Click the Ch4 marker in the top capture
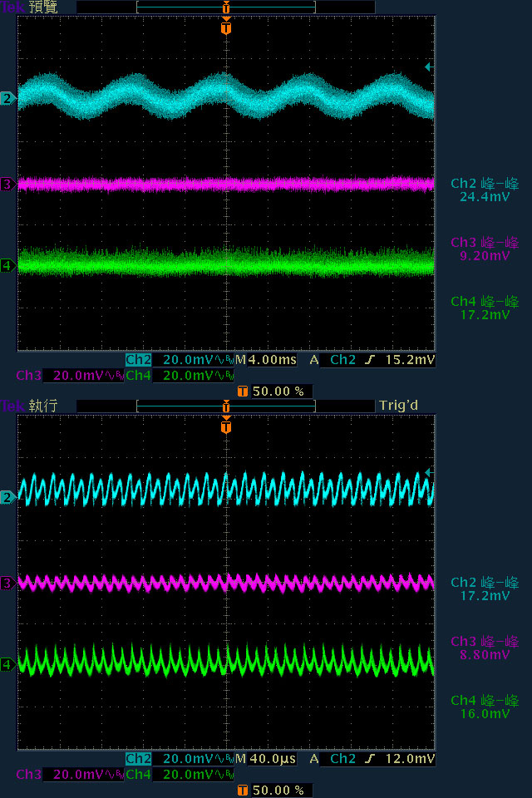532x798 pixels. (7, 265)
